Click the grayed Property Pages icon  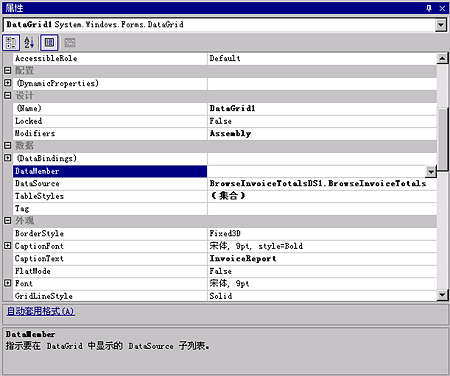point(70,43)
